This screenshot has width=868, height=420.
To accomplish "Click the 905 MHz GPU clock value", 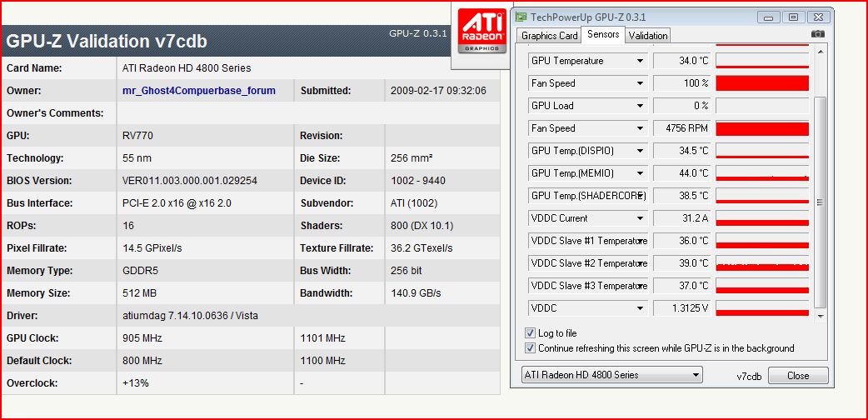I will [x=142, y=338].
